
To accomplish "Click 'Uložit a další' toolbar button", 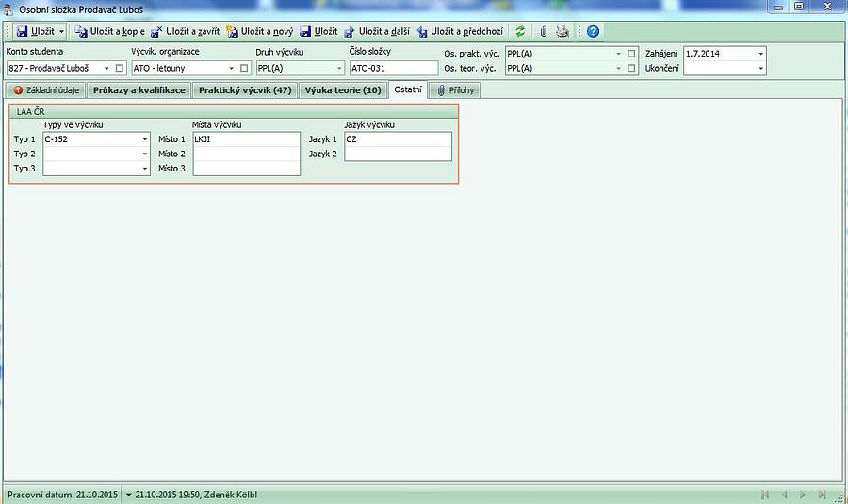I will point(376,31).
